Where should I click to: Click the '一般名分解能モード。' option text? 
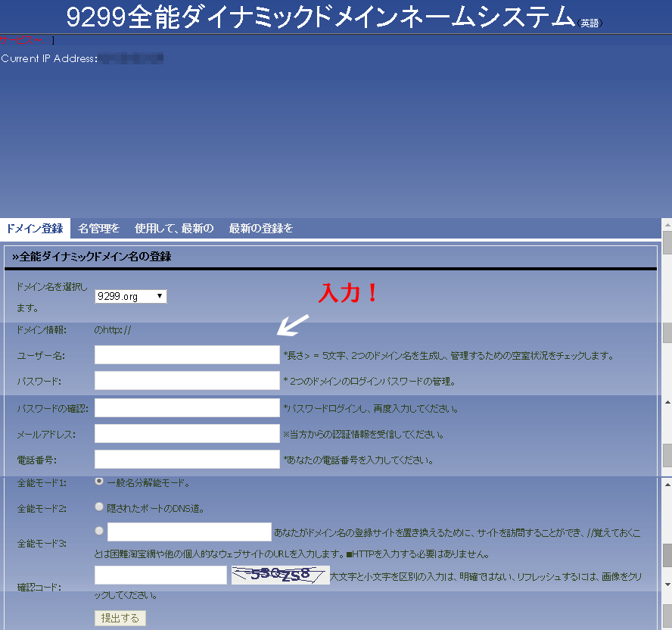148,483
